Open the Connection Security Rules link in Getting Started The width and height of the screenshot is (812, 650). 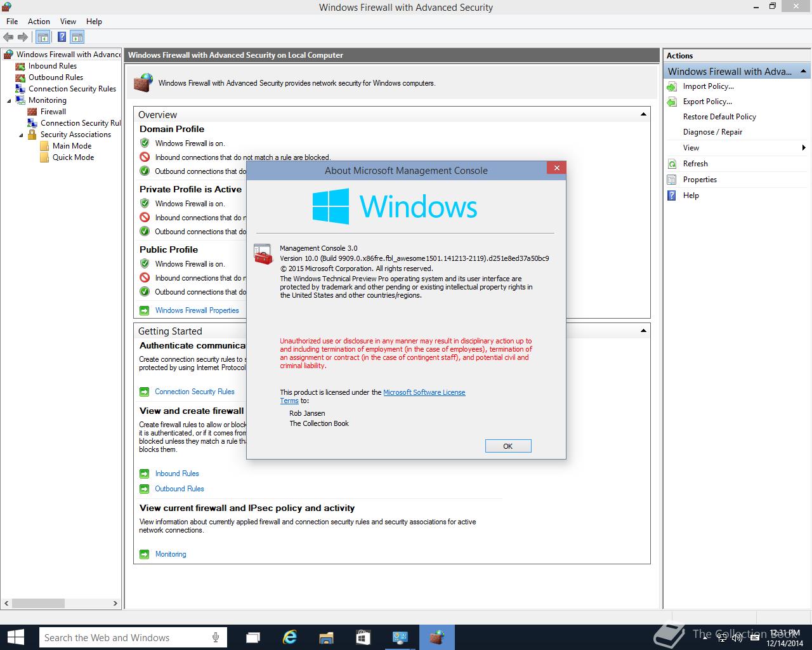(x=195, y=392)
